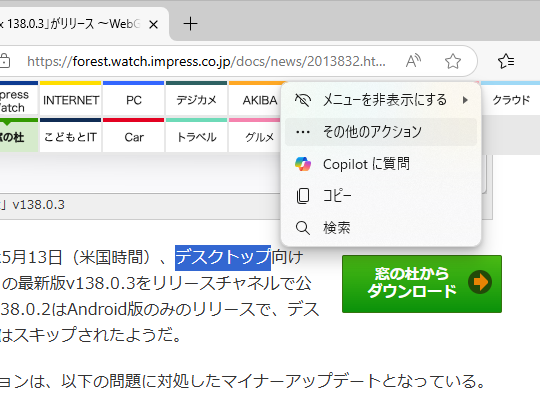The image size is (540, 405).
Task: Click the Copilot logo icon
Action: tap(303, 164)
